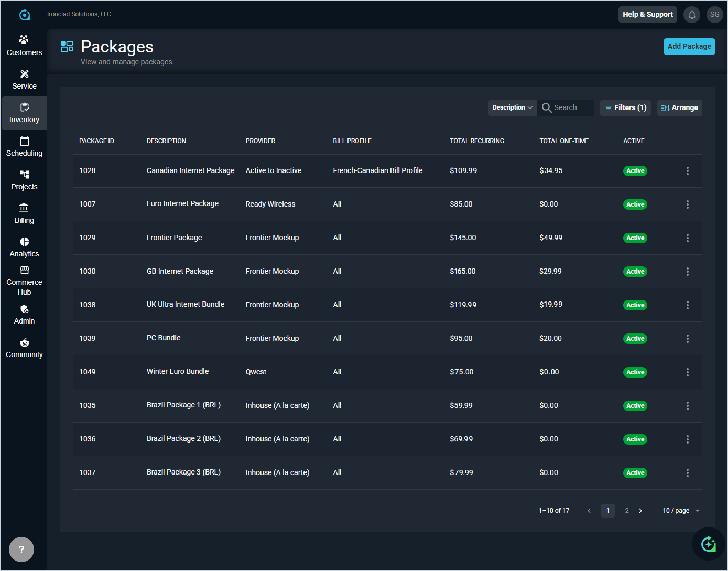Open the kebab menu for Winter Euro Bundle

(687, 372)
